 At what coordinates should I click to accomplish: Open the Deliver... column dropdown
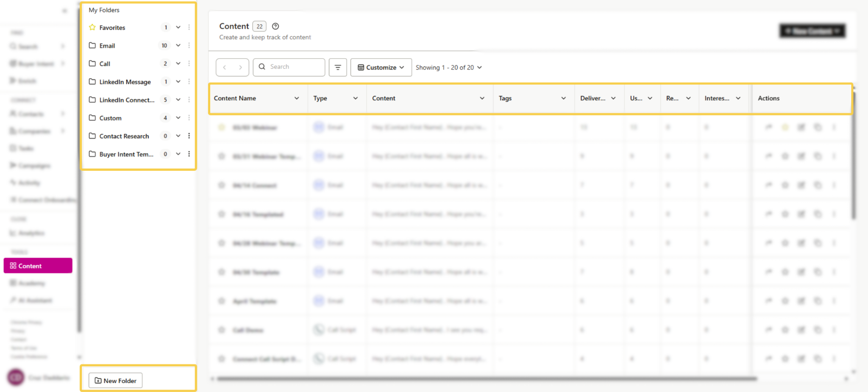(x=613, y=98)
